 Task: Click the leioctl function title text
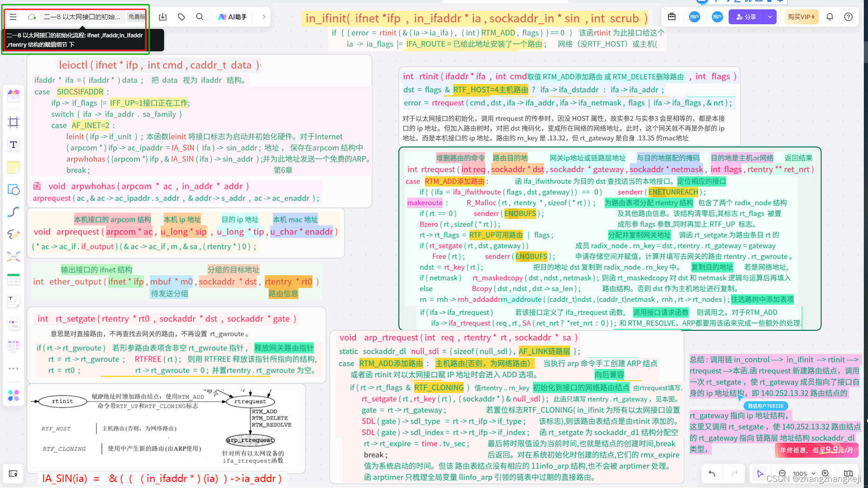click(159, 65)
